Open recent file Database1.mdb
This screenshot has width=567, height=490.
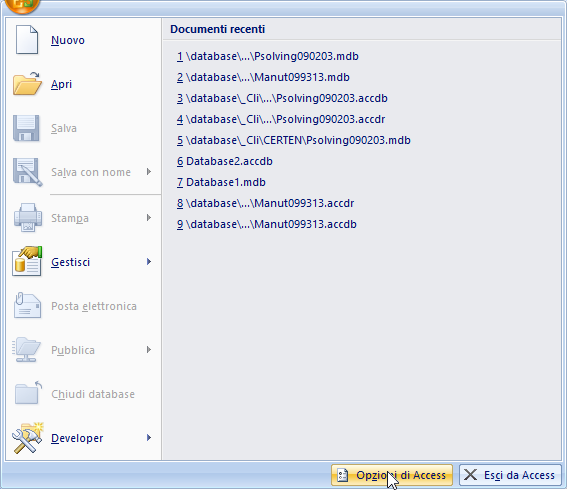point(221,182)
